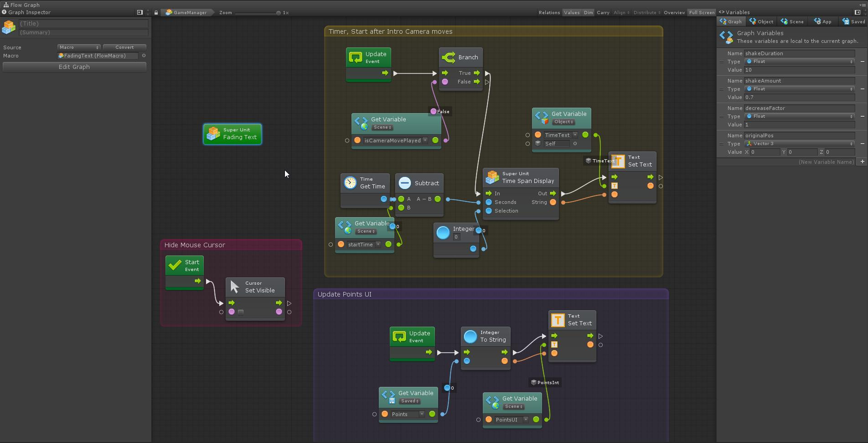Click the graph Title input field
This screenshot has height=443, width=868.
point(83,24)
